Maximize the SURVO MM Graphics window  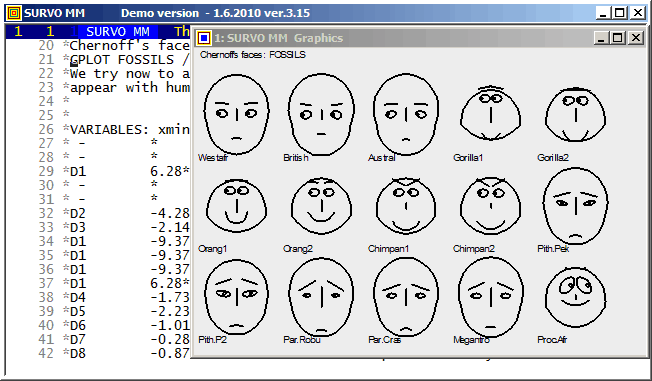click(618, 38)
